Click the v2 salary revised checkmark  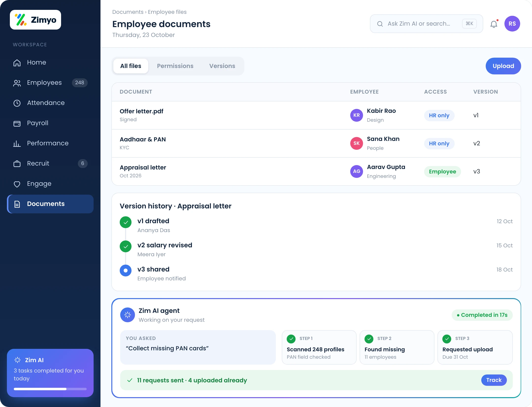pos(126,246)
